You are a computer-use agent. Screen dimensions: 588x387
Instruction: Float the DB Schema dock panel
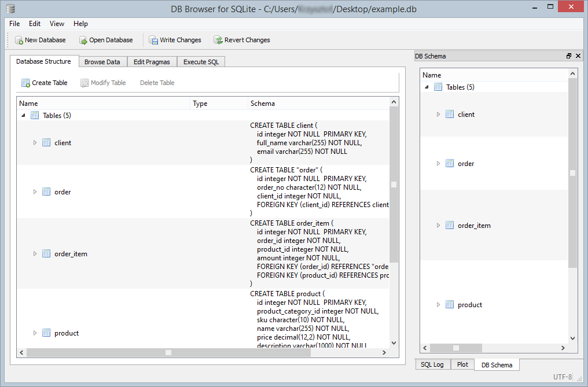pyautogui.click(x=569, y=56)
